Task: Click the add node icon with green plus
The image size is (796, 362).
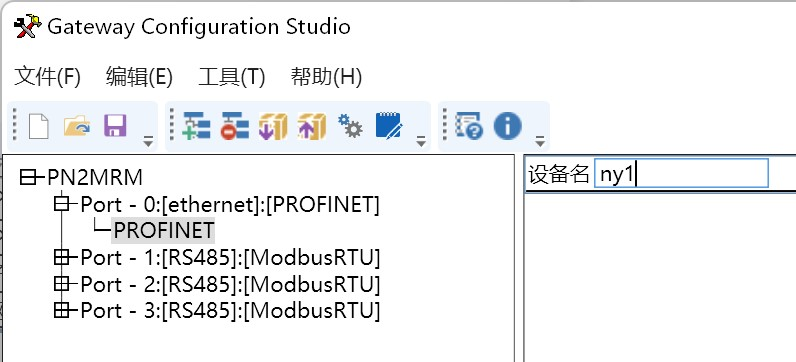Action: pyautogui.click(x=196, y=126)
